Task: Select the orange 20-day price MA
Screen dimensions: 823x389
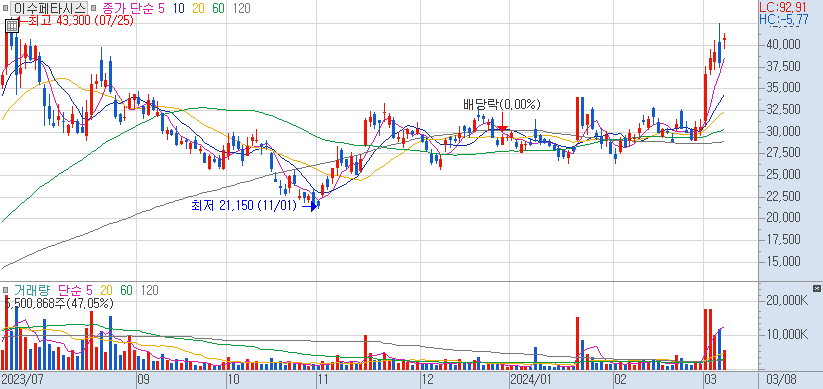Action: (198, 8)
